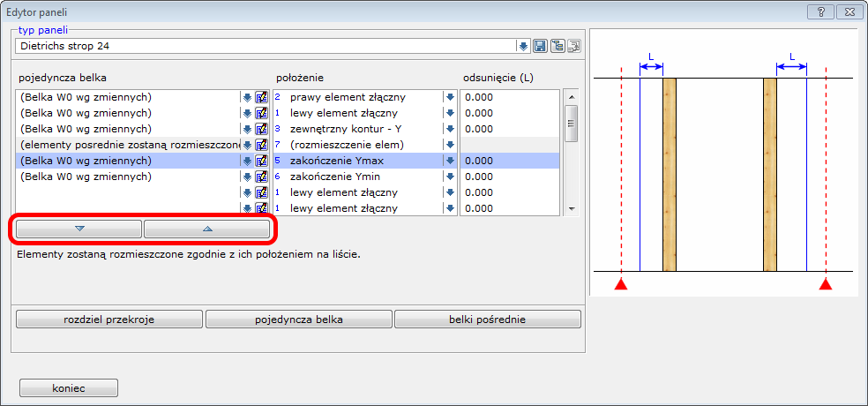Open edit icon for elementy posrednie row
The width and height of the screenshot is (868, 406).
pos(261,145)
